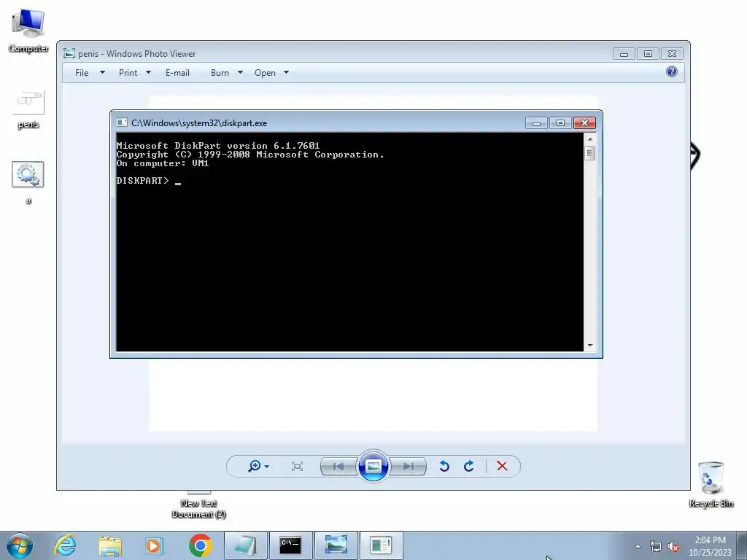
Task: Expand the Print dropdown arrow
Action: click(x=148, y=72)
